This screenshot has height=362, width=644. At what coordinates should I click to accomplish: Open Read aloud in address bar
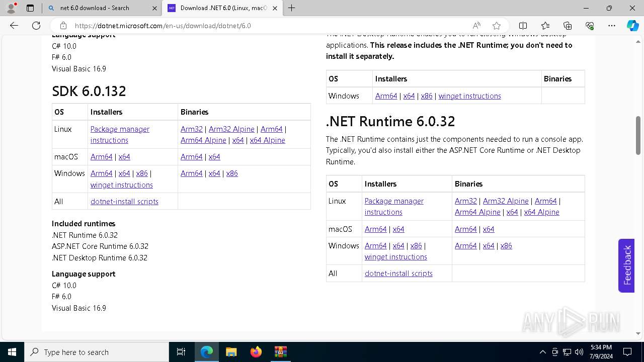pyautogui.click(x=476, y=26)
